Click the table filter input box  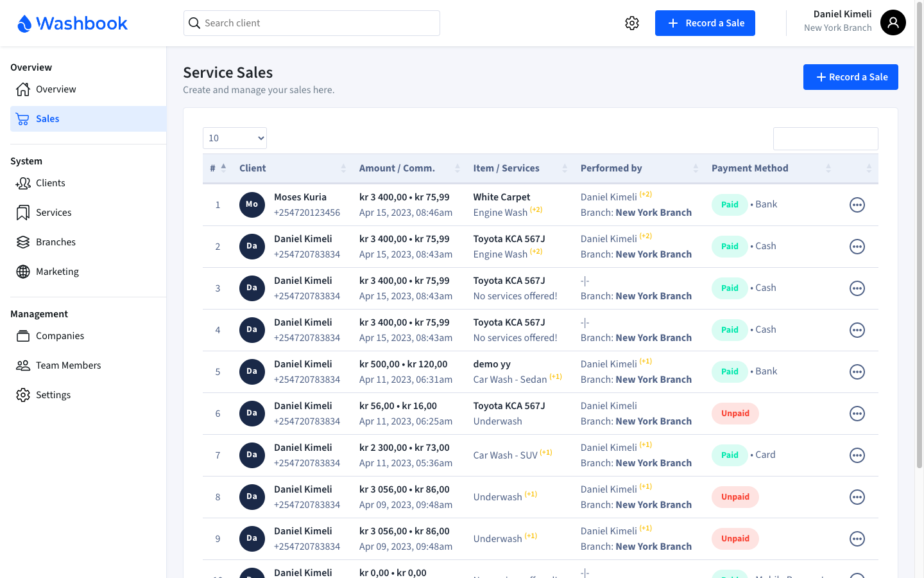[825, 139]
